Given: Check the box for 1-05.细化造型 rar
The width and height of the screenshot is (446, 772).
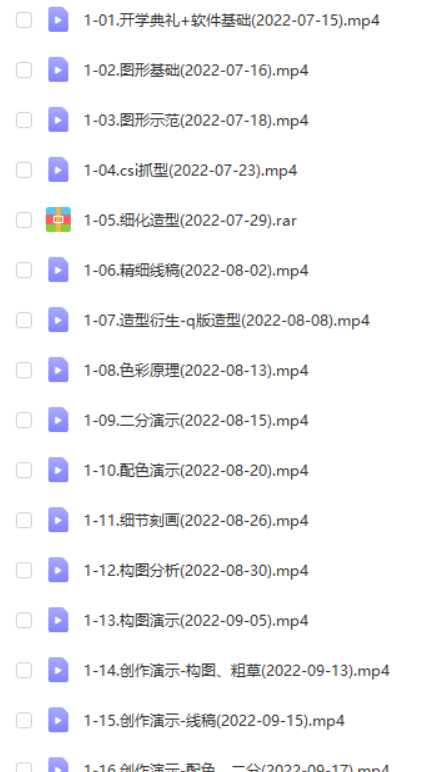Looking at the screenshot, I should pyautogui.click(x=24, y=220).
